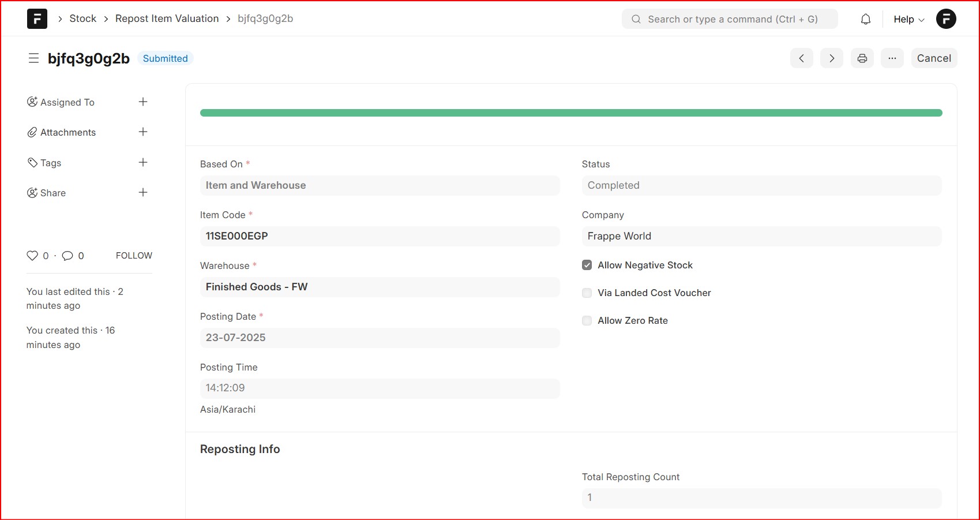Screen dimensions: 980x520
Task: Open the Frappe home logo
Action: click(x=37, y=18)
